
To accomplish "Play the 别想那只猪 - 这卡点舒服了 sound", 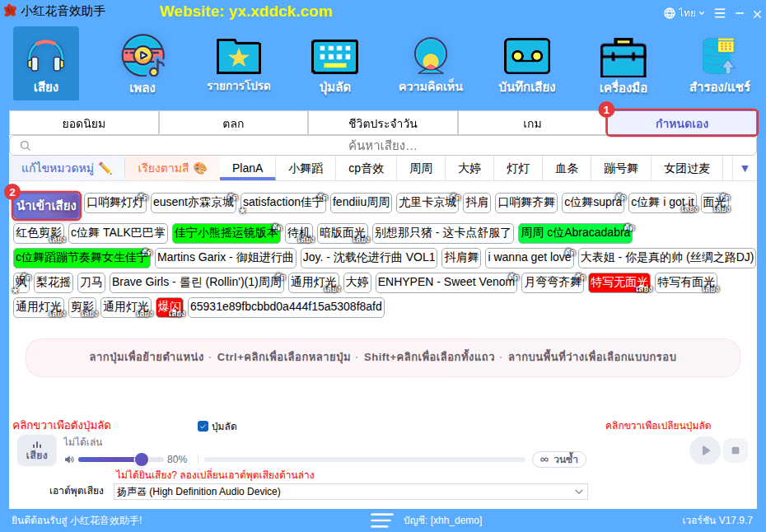I will (442, 233).
